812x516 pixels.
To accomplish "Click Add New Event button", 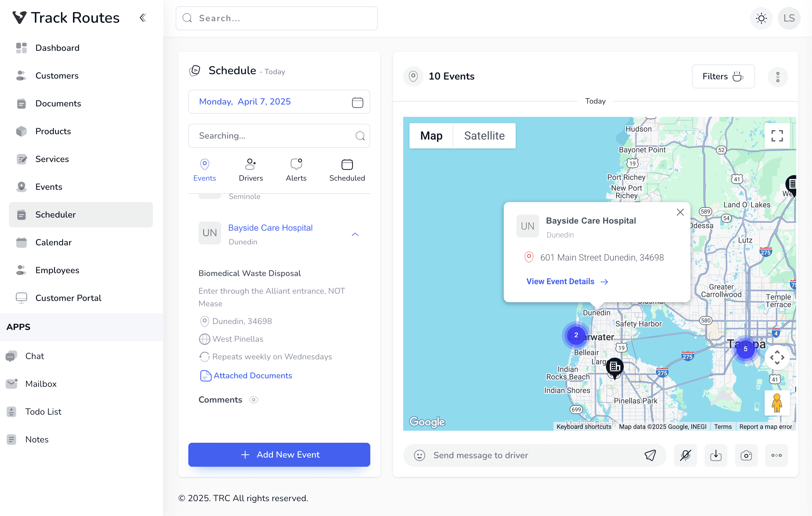I will [x=279, y=455].
